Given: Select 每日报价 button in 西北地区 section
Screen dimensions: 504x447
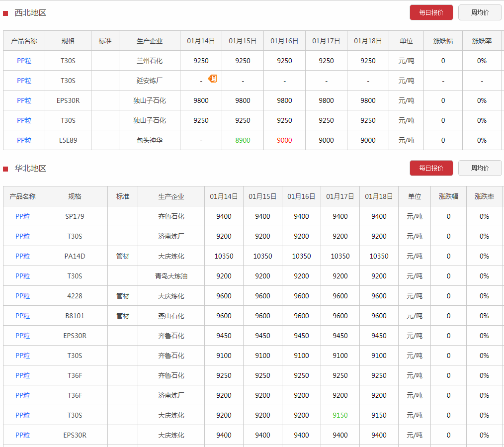Looking at the screenshot, I should (431, 12).
